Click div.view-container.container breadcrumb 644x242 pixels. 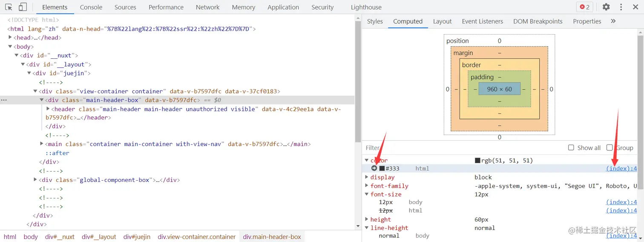click(196, 237)
